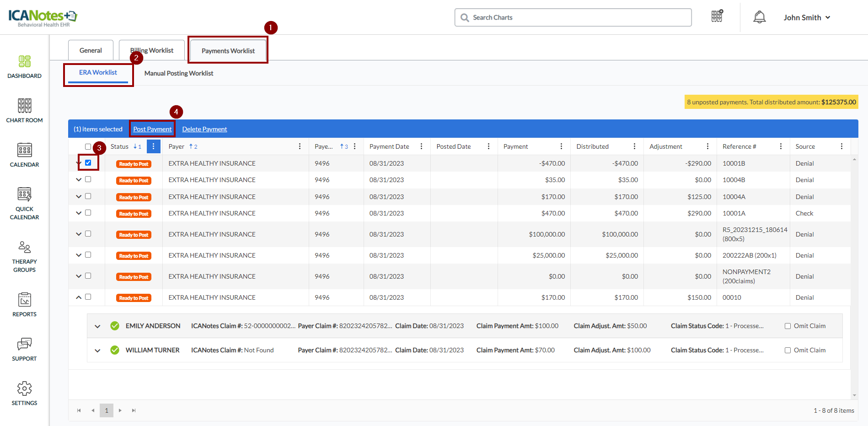The width and height of the screenshot is (868, 426).
Task: Go to Chart Room in the sidebar
Action: 24,110
